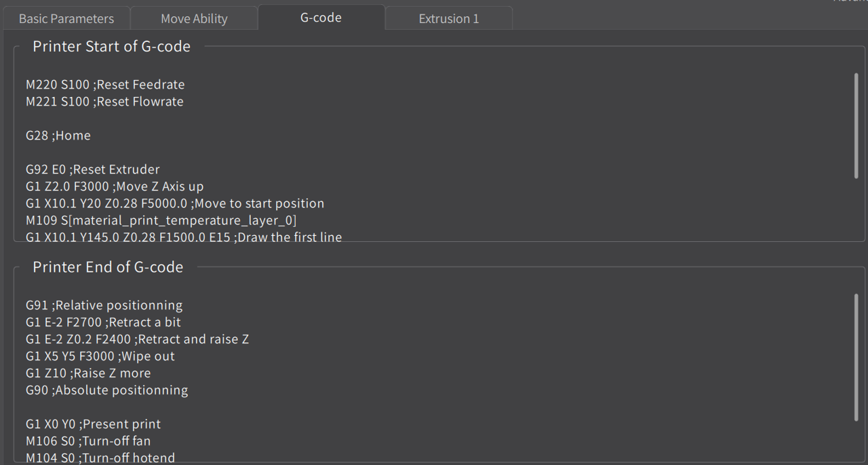Select the G-code tab
Viewport: 868px width, 465px height.
tap(321, 18)
